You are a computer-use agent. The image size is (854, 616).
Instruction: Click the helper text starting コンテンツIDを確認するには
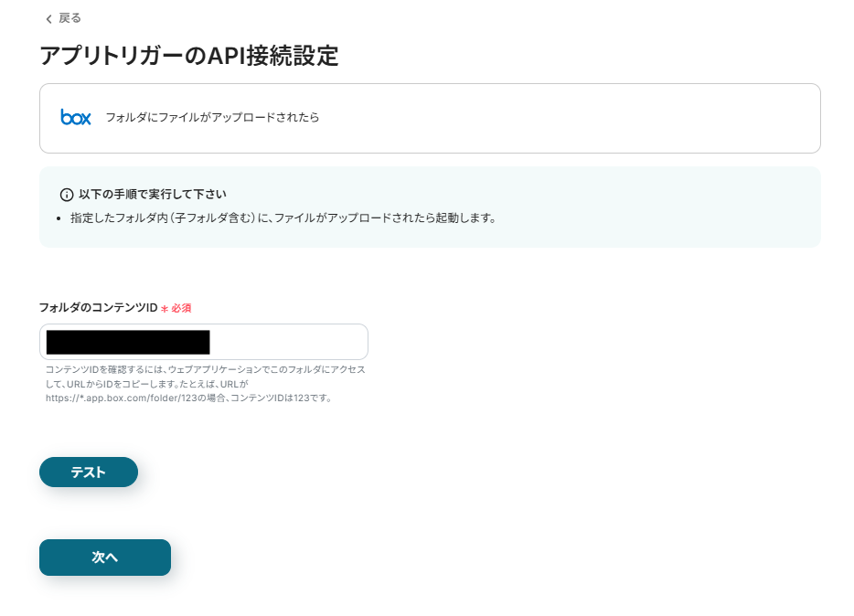[x=205, y=384]
